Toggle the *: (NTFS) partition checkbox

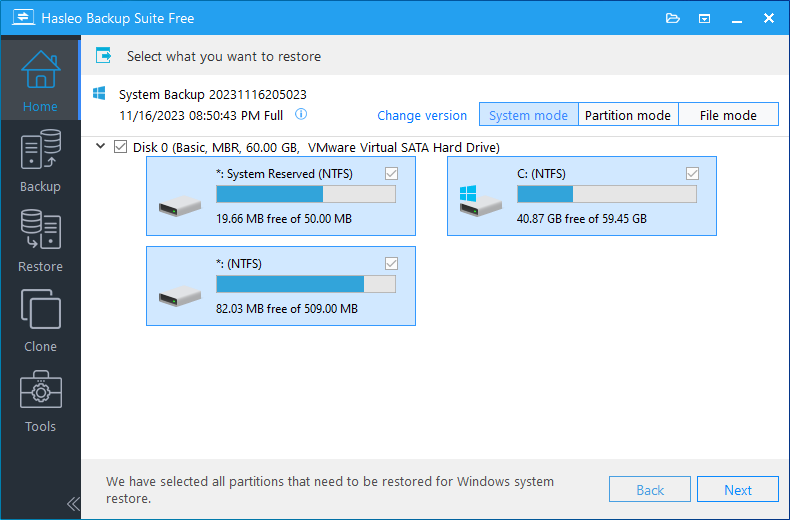tap(391, 264)
